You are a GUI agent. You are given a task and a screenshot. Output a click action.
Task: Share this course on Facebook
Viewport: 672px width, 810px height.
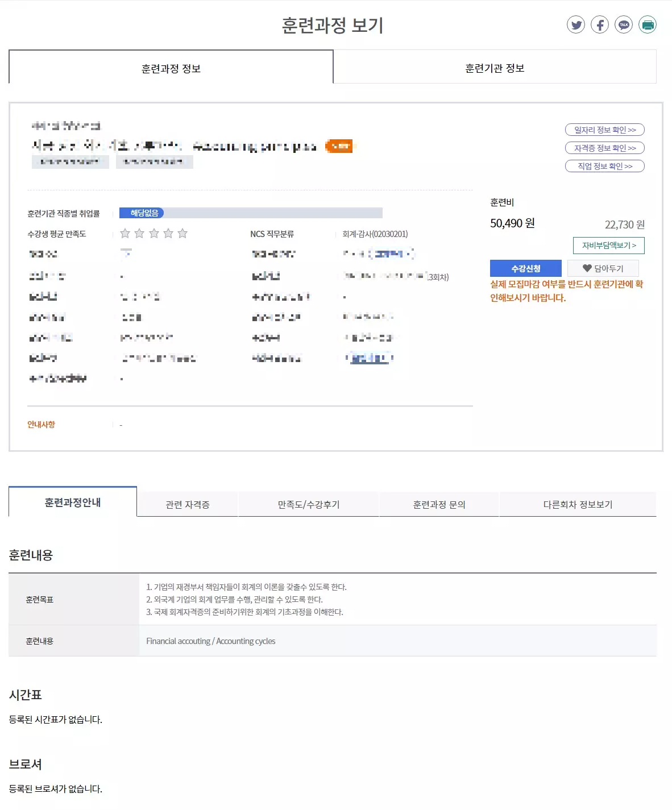point(600,25)
